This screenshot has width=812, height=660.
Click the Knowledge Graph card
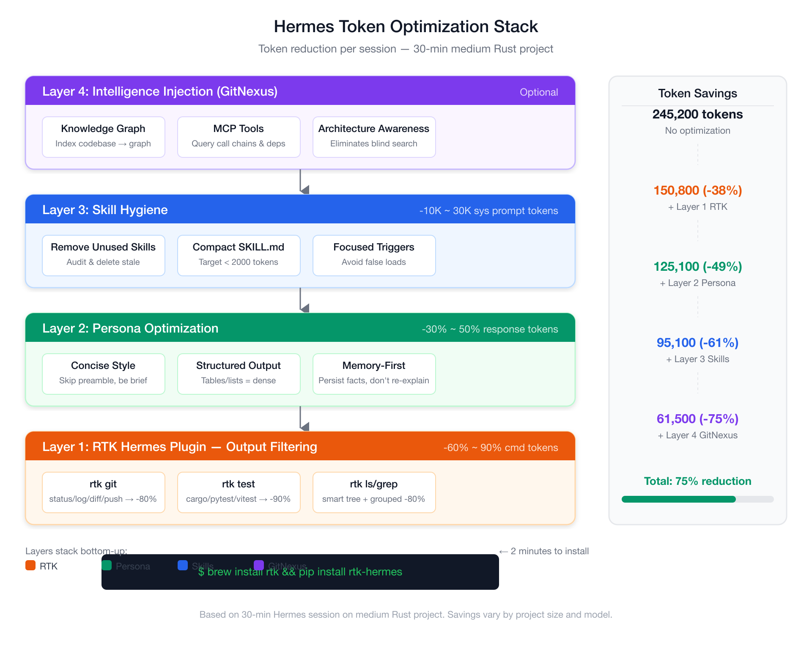pyautogui.click(x=103, y=137)
